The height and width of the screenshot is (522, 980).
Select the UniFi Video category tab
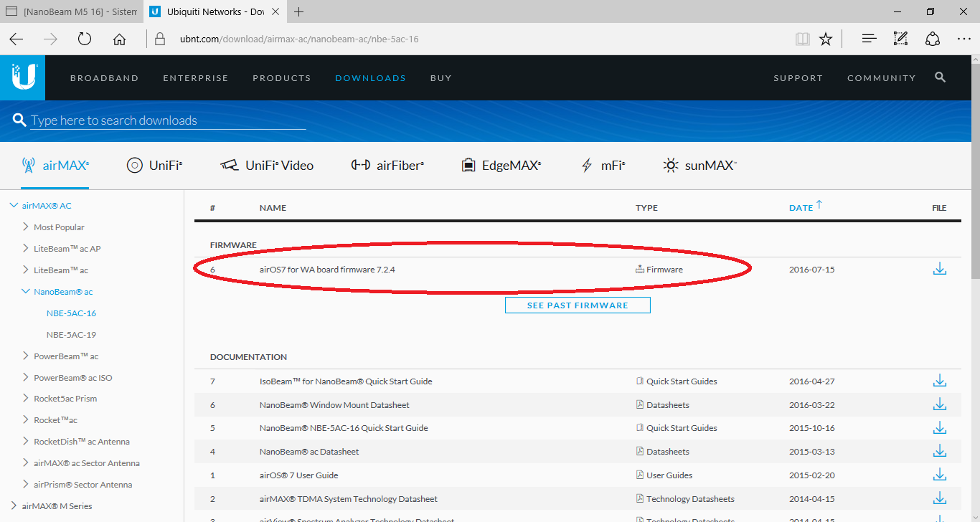[267, 166]
